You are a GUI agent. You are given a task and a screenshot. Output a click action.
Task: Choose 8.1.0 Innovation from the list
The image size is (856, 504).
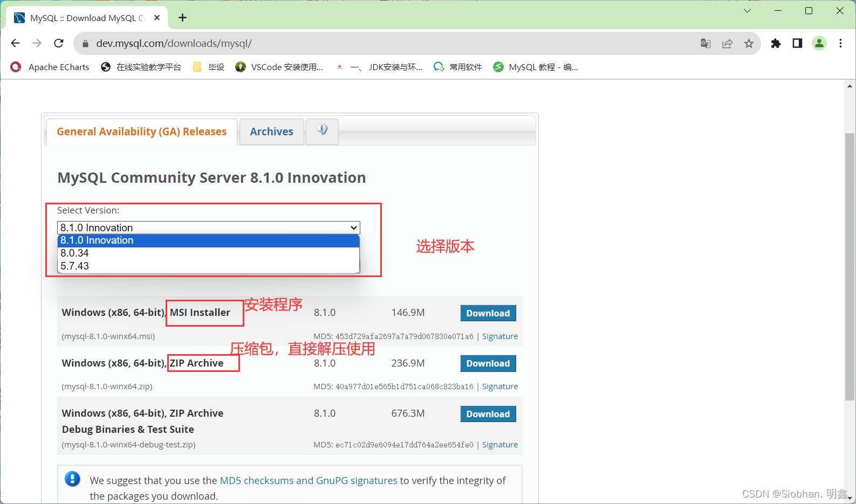click(208, 240)
